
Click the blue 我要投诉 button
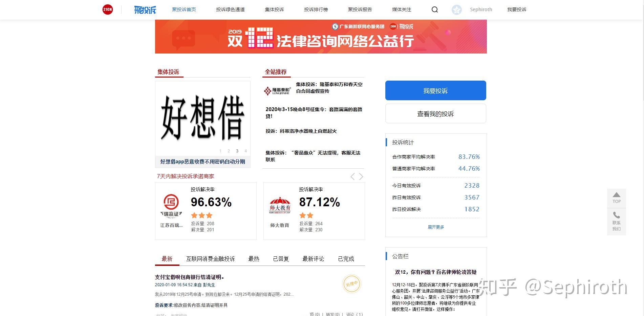[x=436, y=90]
